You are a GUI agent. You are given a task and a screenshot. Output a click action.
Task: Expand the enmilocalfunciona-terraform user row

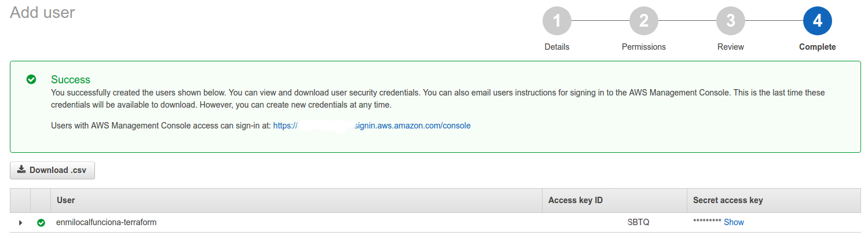pyautogui.click(x=21, y=223)
